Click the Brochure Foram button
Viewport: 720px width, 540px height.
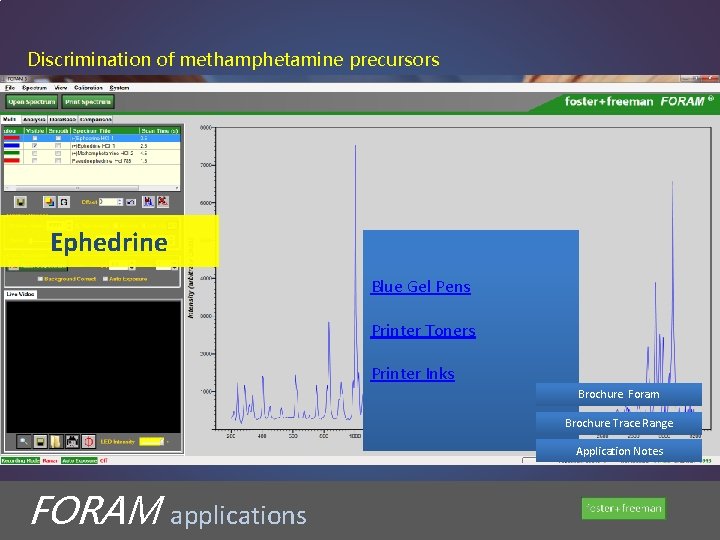click(619, 394)
